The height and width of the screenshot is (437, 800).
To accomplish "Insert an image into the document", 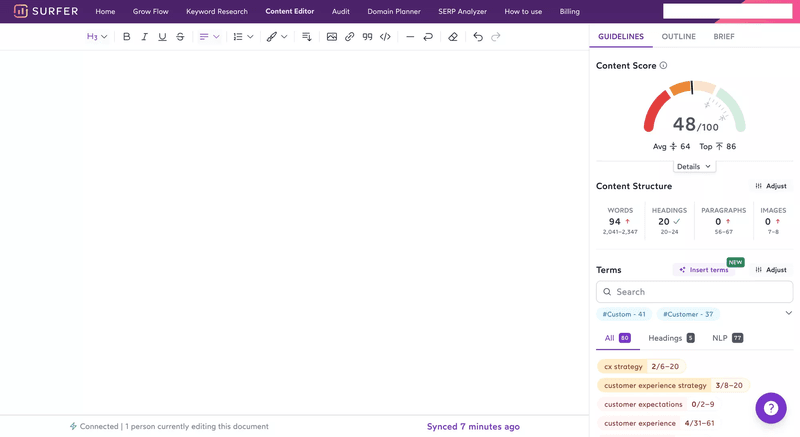I will pos(332,37).
